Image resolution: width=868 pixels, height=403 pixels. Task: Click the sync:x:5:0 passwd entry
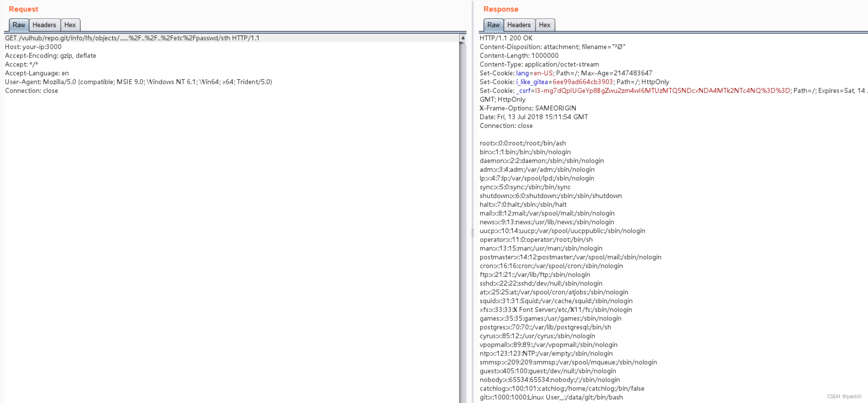(525, 187)
